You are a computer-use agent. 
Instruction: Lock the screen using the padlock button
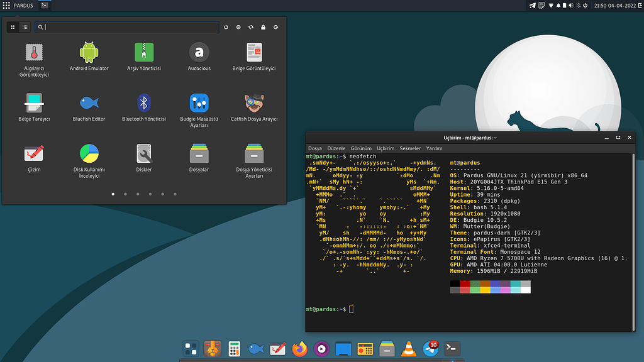(x=264, y=27)
